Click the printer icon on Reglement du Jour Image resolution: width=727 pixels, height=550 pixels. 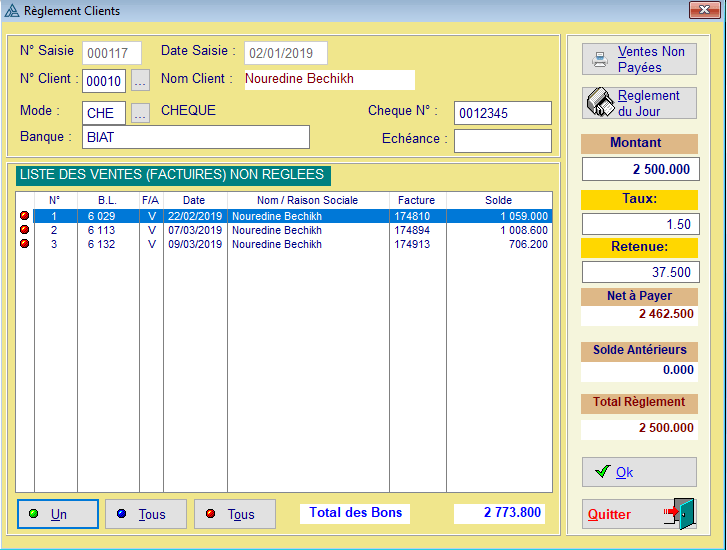pos(601,102)
